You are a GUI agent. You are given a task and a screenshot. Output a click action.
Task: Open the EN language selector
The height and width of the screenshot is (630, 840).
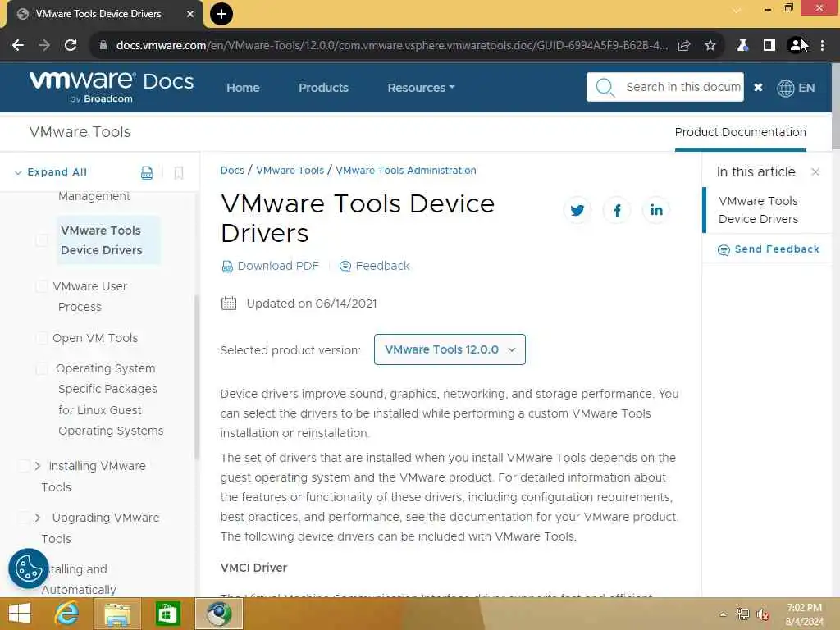pos(796,88)
